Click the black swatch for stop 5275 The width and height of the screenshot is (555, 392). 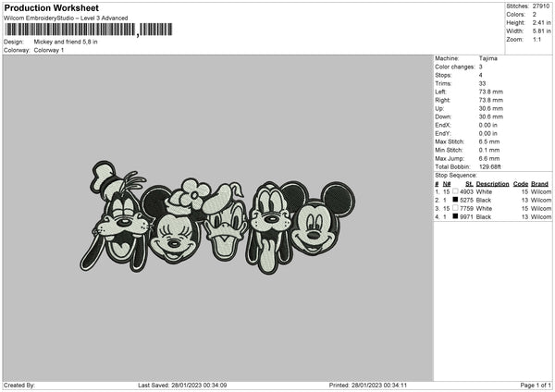point(455,200)
